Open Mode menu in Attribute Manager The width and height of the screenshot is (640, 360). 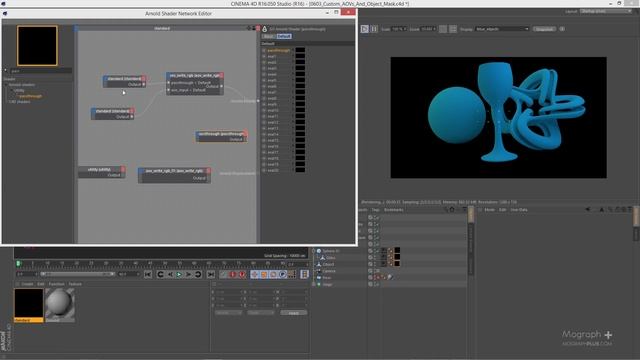point(489,210)
